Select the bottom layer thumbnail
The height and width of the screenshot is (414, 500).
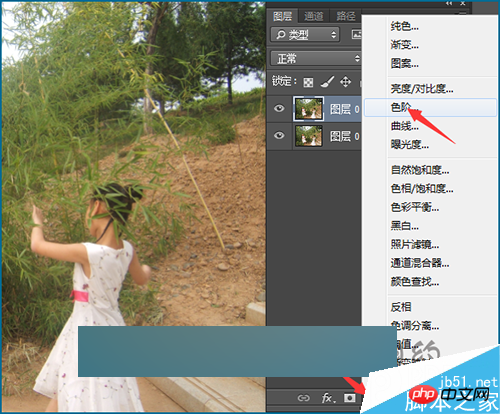309,136
